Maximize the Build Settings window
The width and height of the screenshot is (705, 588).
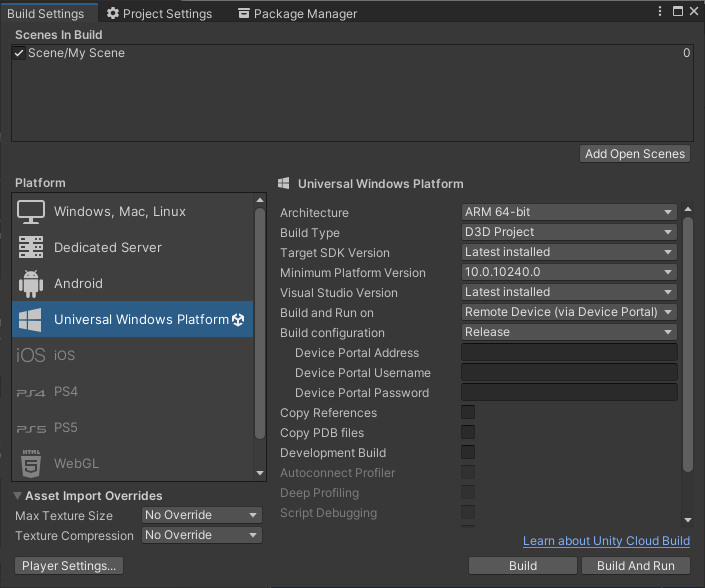(x=678, y=11)
